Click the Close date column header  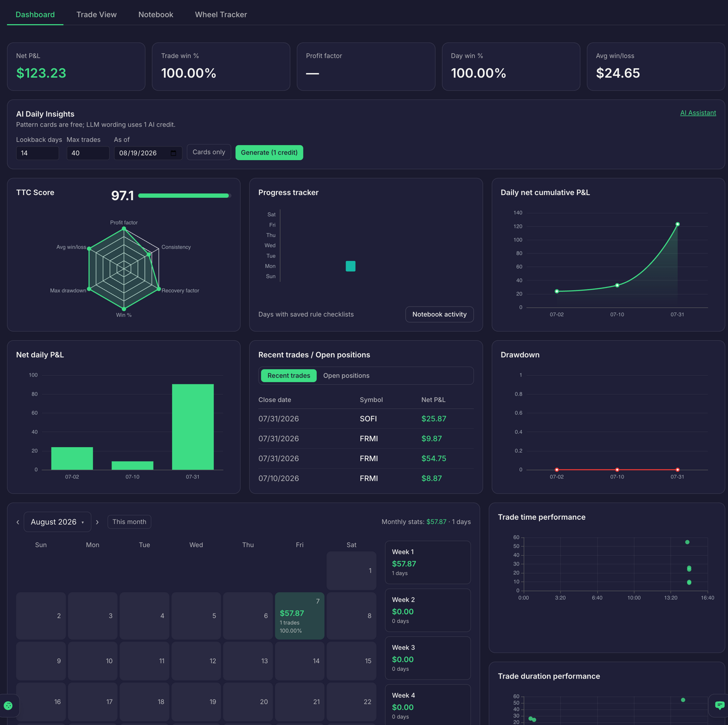click(275, 400)
